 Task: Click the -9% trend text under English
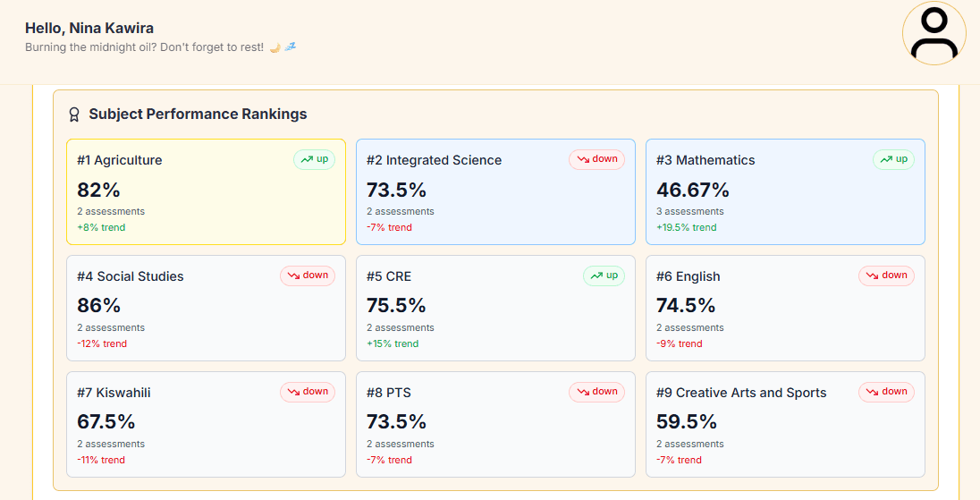(x=679, y=343)
